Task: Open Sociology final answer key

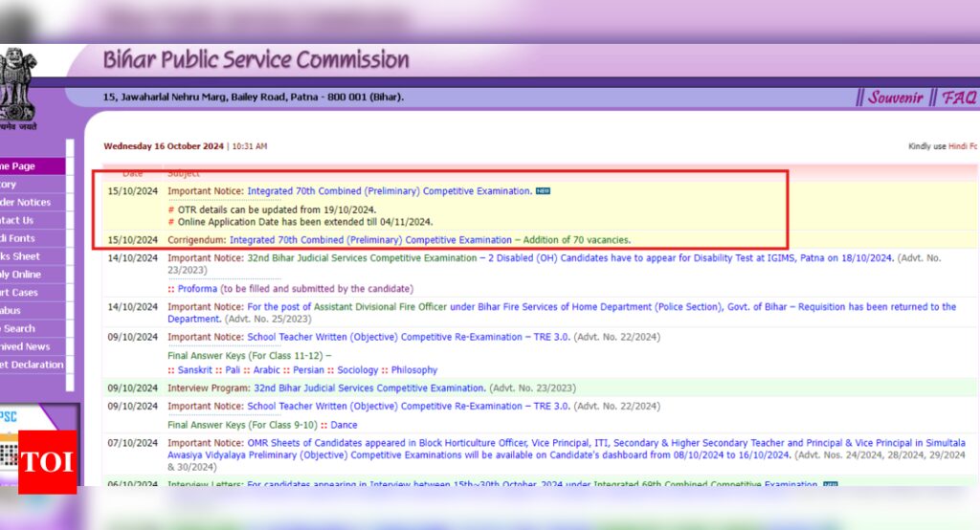Action: click(x=358, y=370)
